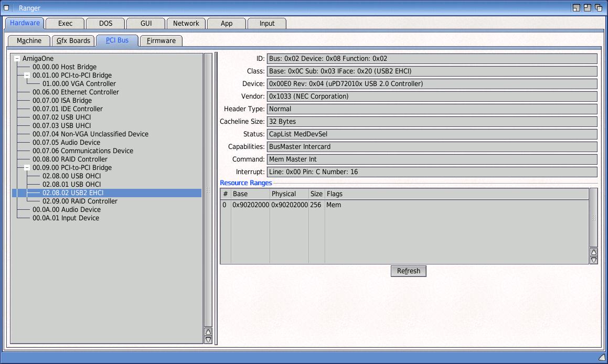
Task: Collapse the 00.01.00 PCI-to-PCI Bridge node
Action: [x=27, y=76]
